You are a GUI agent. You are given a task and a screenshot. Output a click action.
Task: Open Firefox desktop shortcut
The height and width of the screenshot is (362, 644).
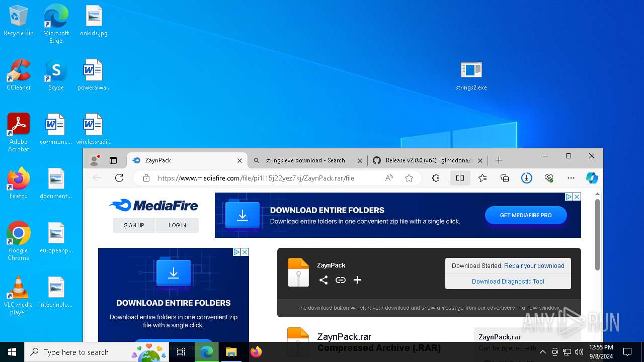tap(19, 184)
